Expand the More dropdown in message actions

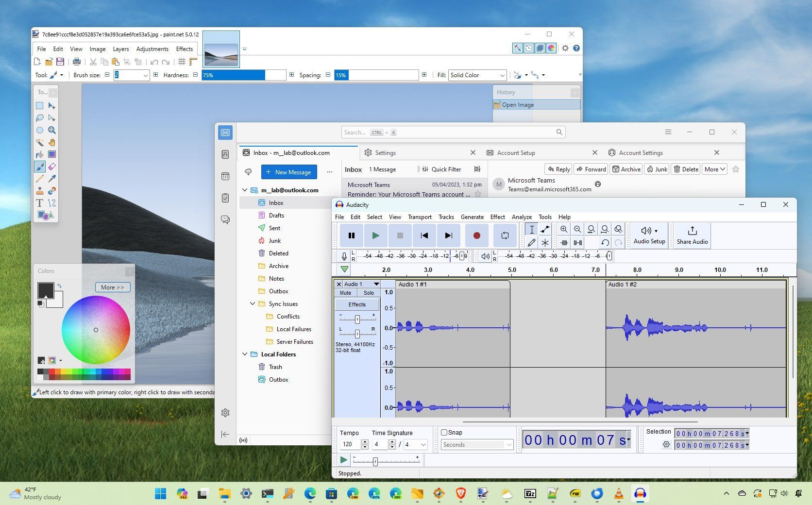click(715, 169)
